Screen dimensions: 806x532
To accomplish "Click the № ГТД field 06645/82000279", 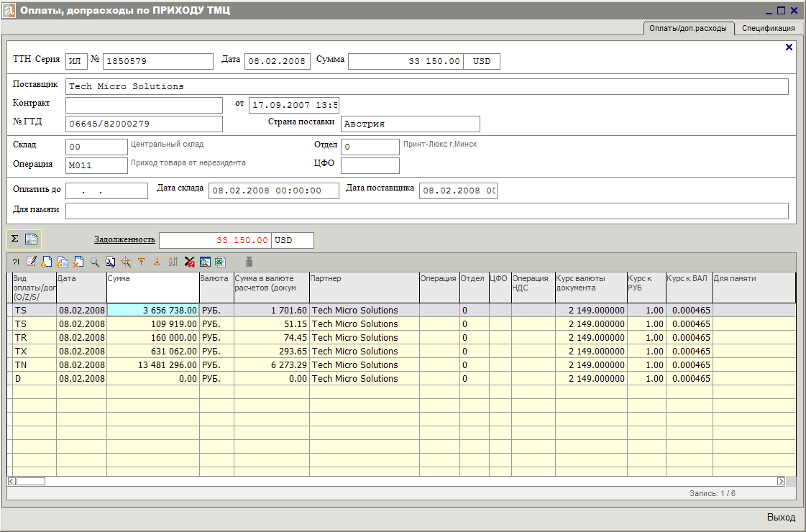I will pyautogui.click(x=144, y=124).
